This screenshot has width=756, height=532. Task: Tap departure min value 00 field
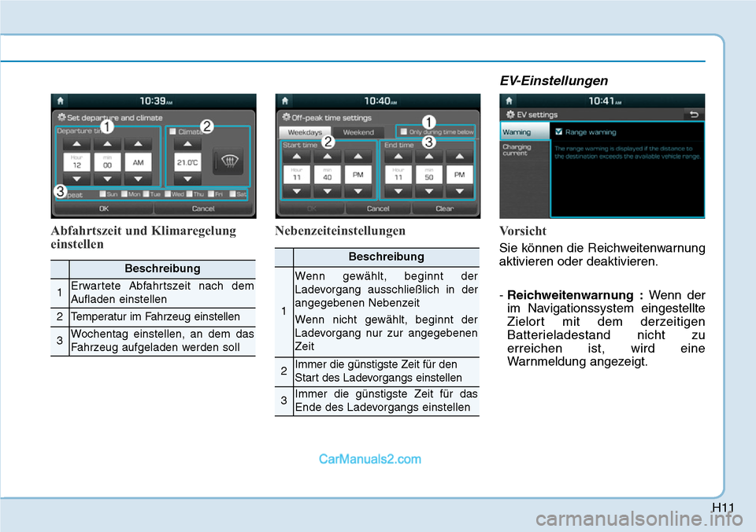[x=108, y=162]
